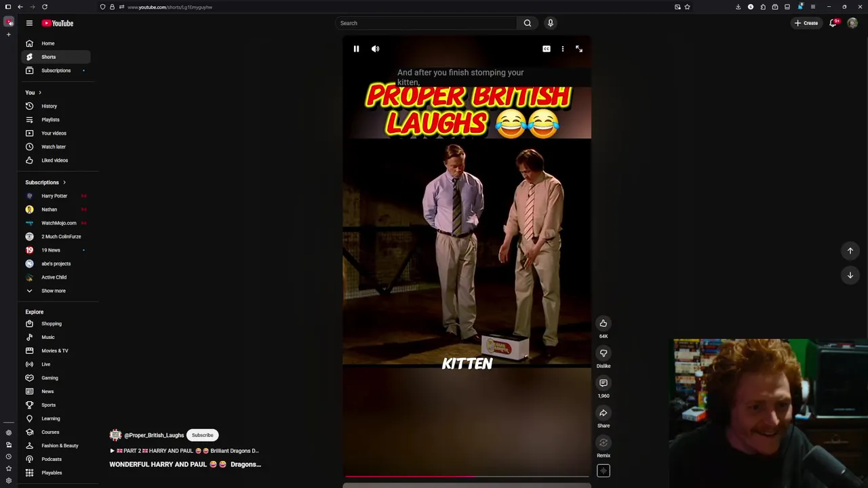Screen dimensions: 868x488
Task: Open Courses in Explore
Action: tap(56, 432)
